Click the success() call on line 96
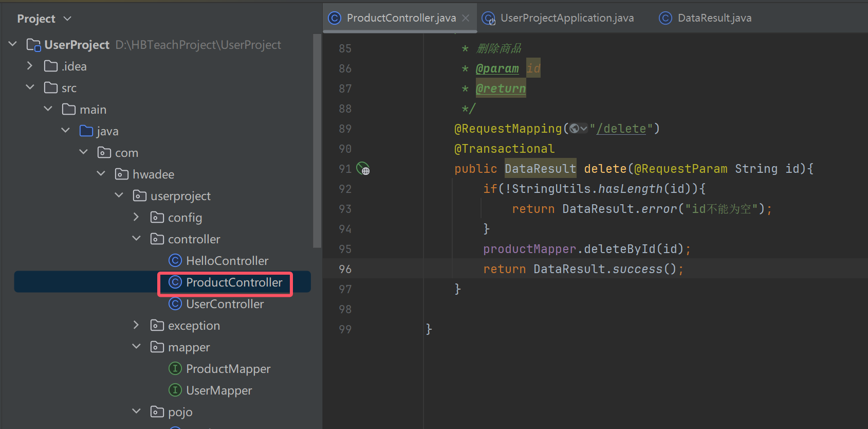 coord(644,269)
